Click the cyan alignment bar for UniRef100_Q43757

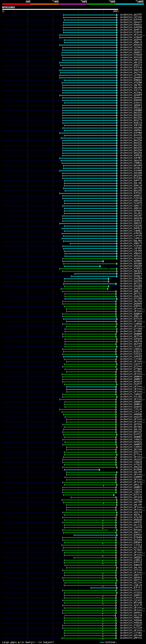pos(90,15)
